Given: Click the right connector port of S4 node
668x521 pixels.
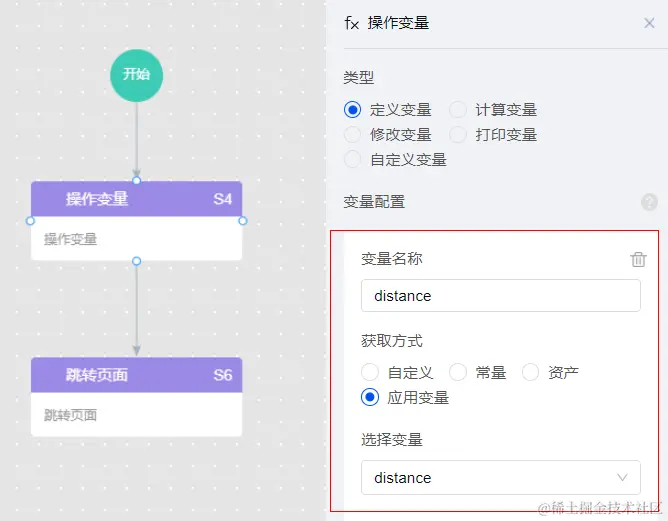Looking at the screenshot, I should pos(242,221).
